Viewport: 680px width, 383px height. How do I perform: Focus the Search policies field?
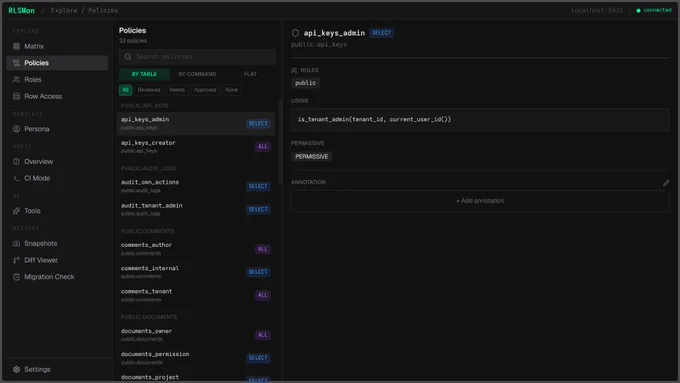(197, 57)
